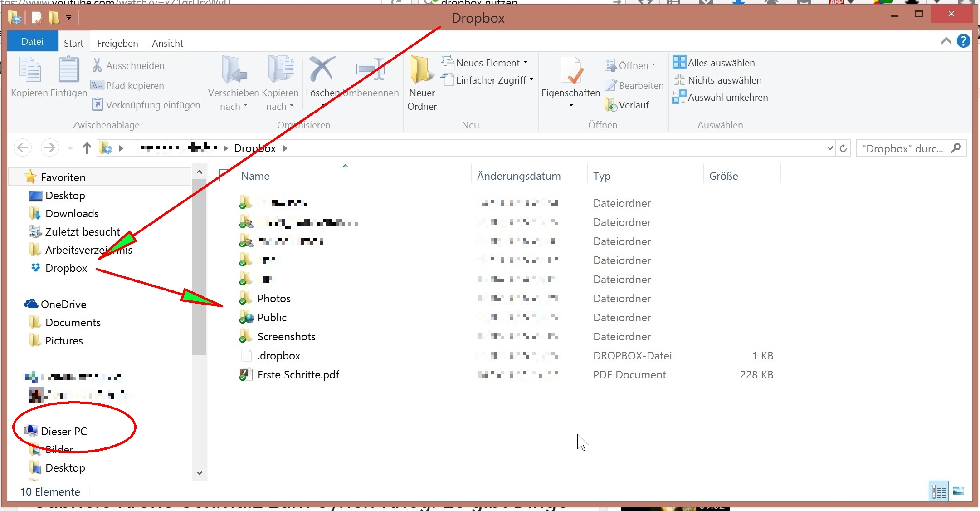Screen dimensions: 980x511
Task: Open the Neues Element dropdown
Action: (x=488, y=63)
